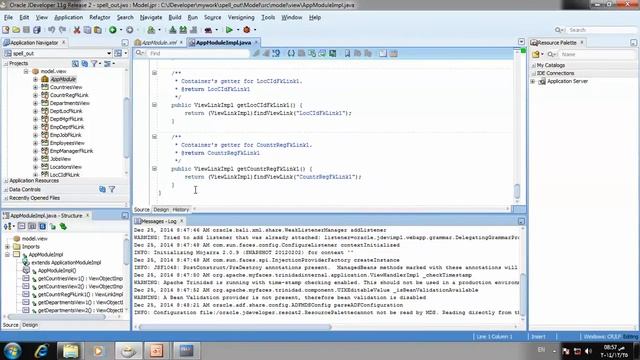Switch to the Design tab of the editor
Screen dimensions: 640x360
pyautogui.click(x=161, y=209)
